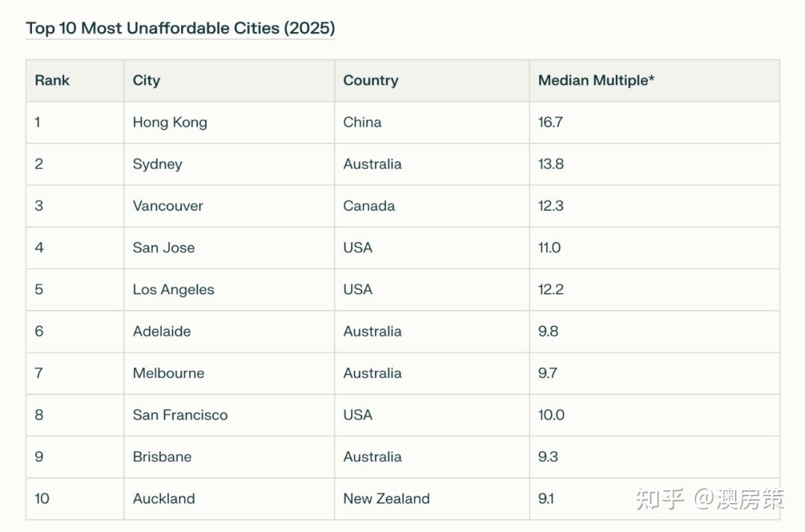Click the table title heading link
Image resolution: width=805 pixels, height=532 pixels.
180,28
